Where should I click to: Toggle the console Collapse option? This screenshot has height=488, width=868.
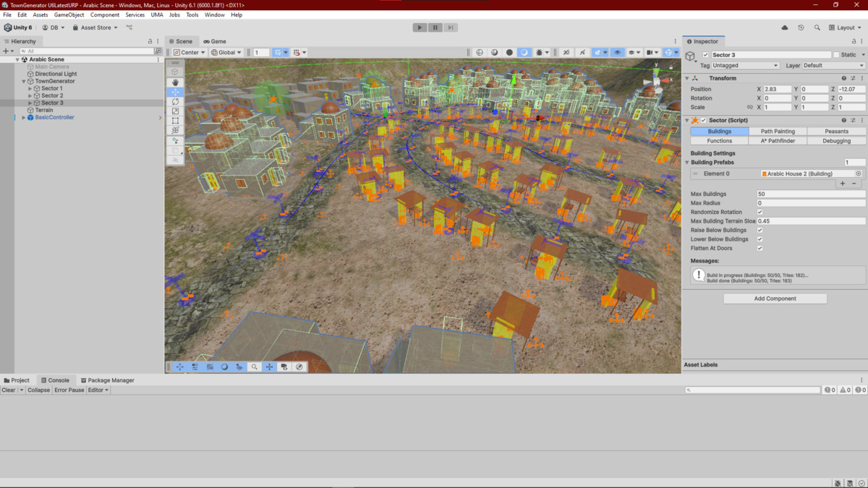pyautogui.click(x=38, y=390)
